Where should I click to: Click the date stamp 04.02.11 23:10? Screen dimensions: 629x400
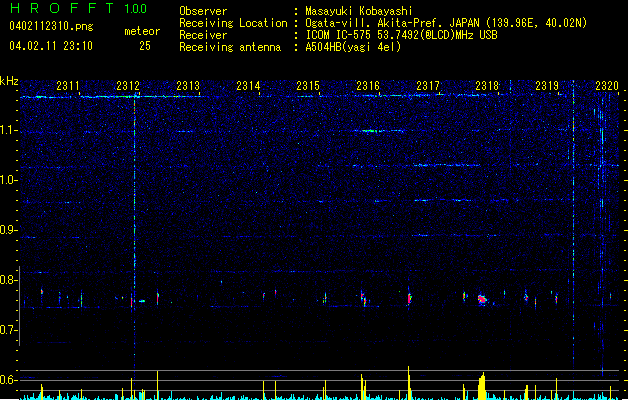point(51,46)
